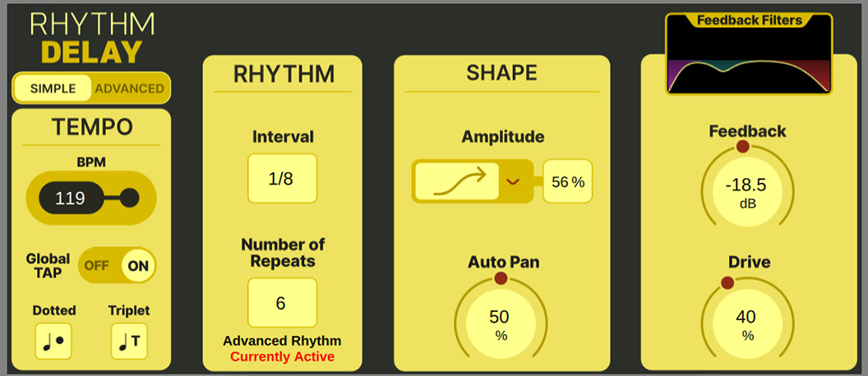Click the Drive knob indicator dot
The height and width of the screenshot is (376, 868).
click(727, 283)
